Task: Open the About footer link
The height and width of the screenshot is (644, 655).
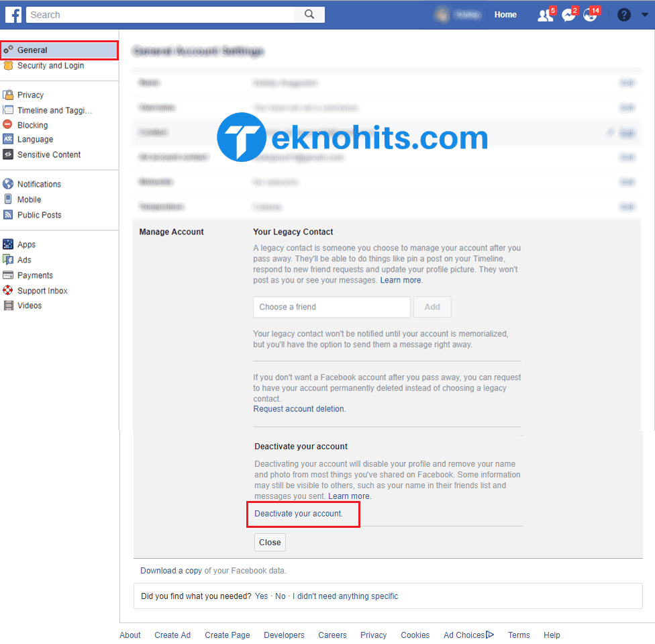Action: (130, 635)
